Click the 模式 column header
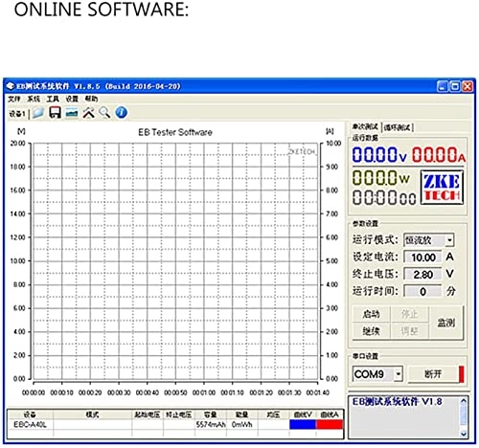Image resolution: width=479 pixels, height=448 pixels. (x=92, y=414)
